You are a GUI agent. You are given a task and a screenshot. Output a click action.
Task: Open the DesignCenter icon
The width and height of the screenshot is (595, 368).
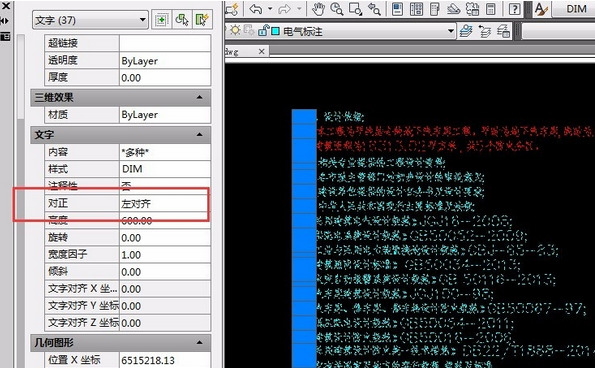click(416, 9)
